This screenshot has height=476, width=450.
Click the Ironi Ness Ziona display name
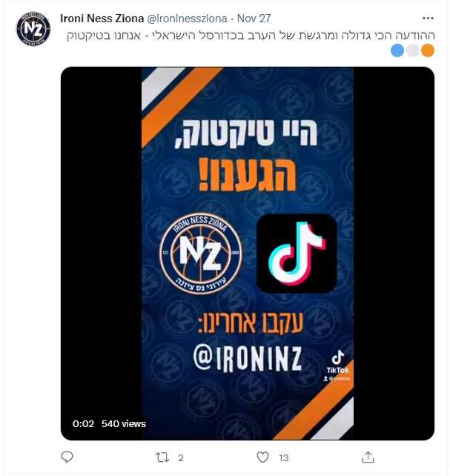(x=102, y=19)
